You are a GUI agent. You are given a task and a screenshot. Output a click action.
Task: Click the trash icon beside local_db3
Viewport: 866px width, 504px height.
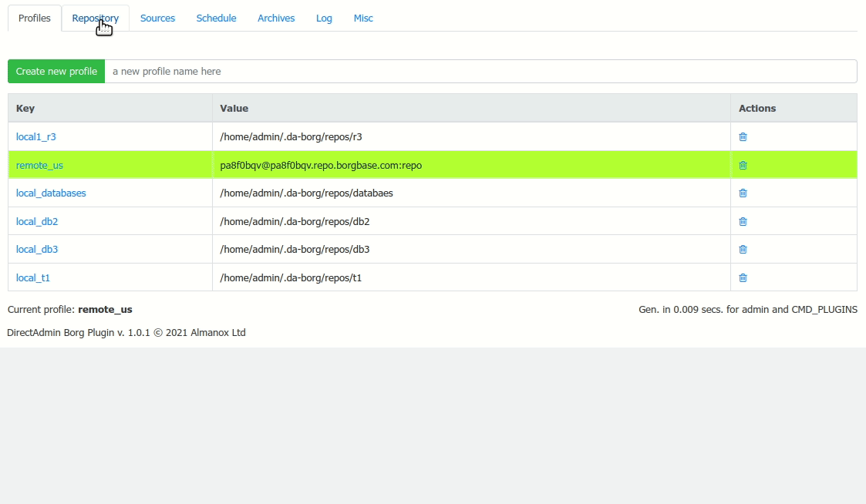[x=743, y=249]
